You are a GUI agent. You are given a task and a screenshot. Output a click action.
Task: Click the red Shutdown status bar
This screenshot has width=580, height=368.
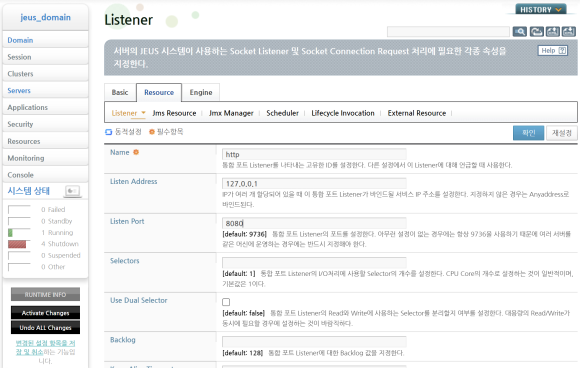click(x=19, y=244)
